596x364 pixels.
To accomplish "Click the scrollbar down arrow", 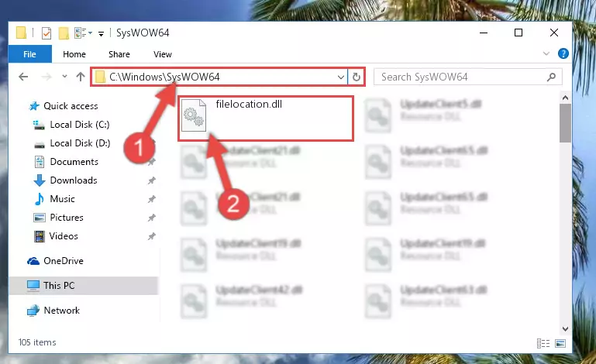I will coord(565,328).
